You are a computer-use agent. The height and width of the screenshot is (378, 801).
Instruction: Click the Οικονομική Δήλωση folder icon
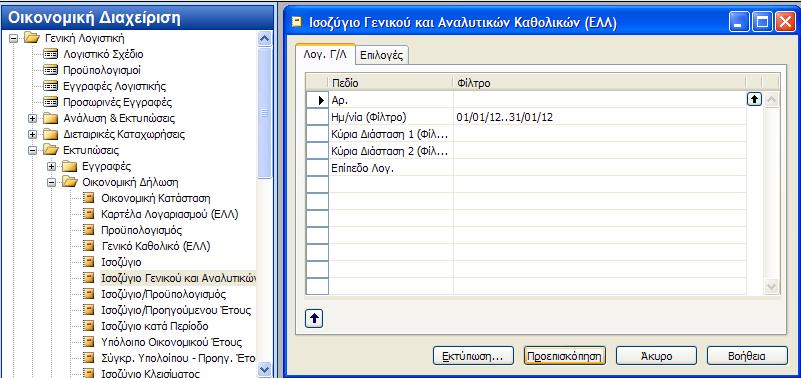69,182
